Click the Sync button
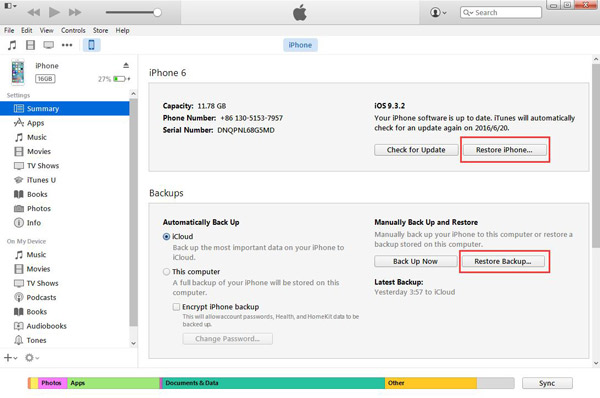 (547, 383)
